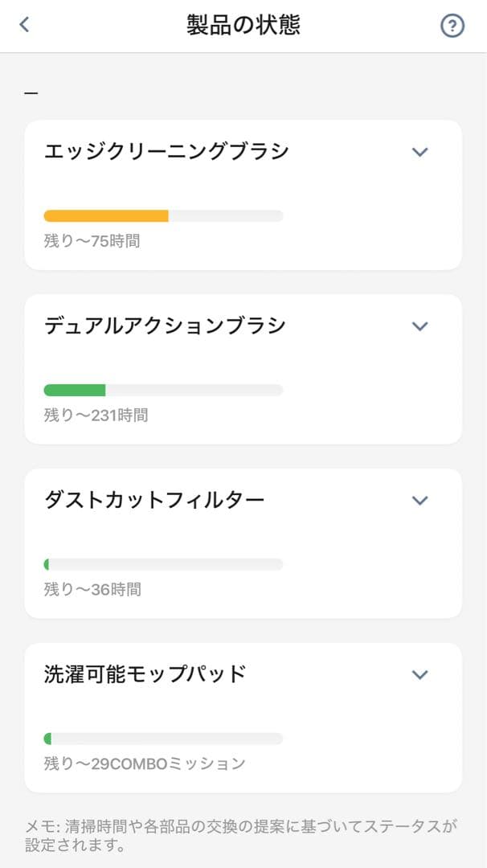Open the help icon on the status screen

(452, 25)
